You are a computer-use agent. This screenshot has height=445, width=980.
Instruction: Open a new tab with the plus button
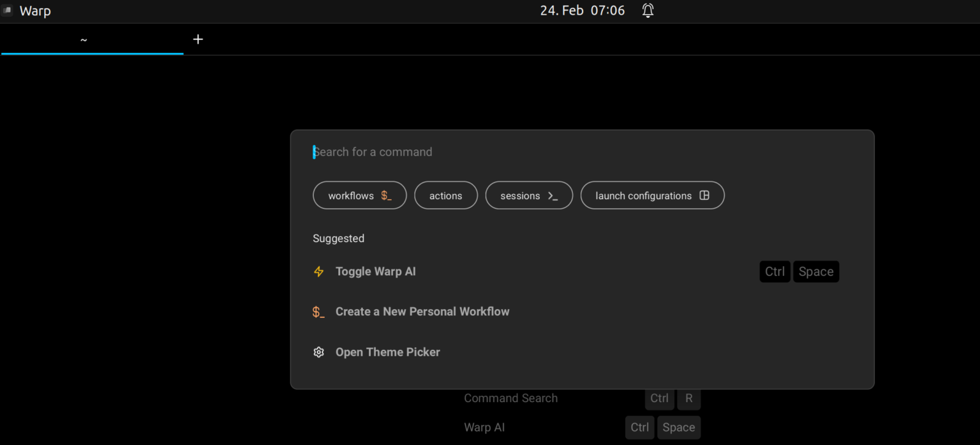198,39
